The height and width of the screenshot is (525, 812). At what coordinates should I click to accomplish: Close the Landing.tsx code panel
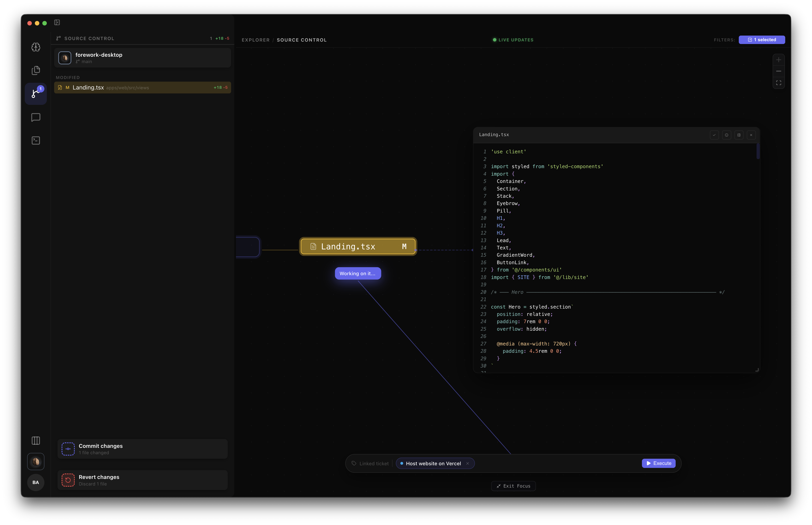pos(751,135)
